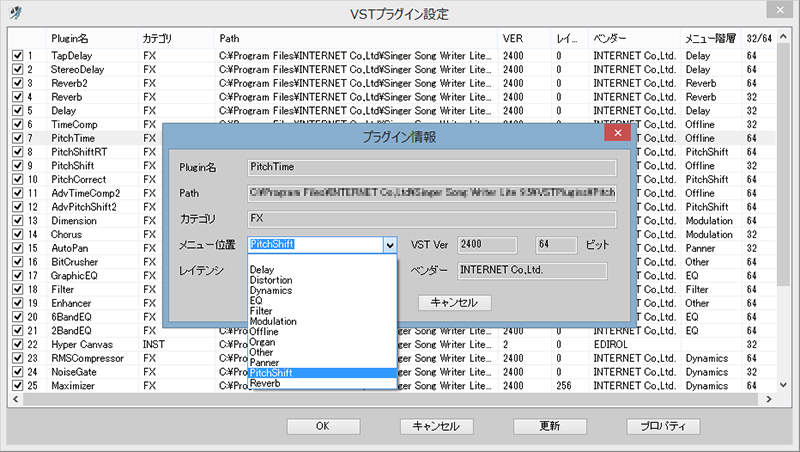
Task: Click the app icon in title bar
Action: coord(16,13)
